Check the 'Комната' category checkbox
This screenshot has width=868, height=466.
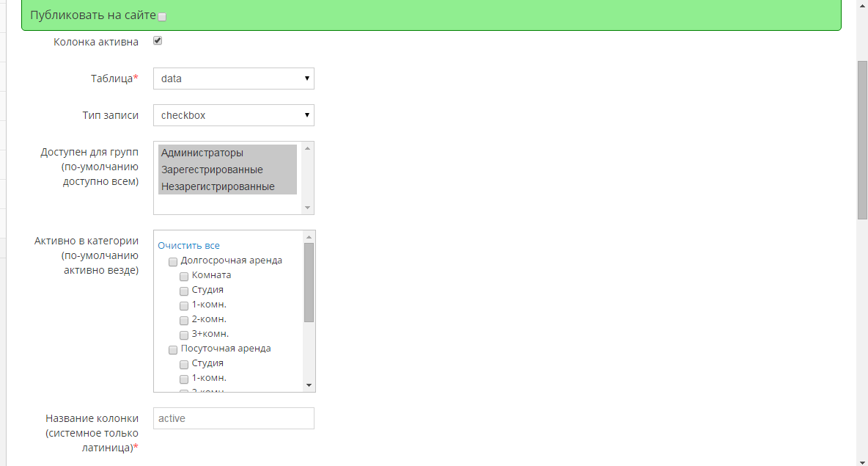tap(184, 277)
